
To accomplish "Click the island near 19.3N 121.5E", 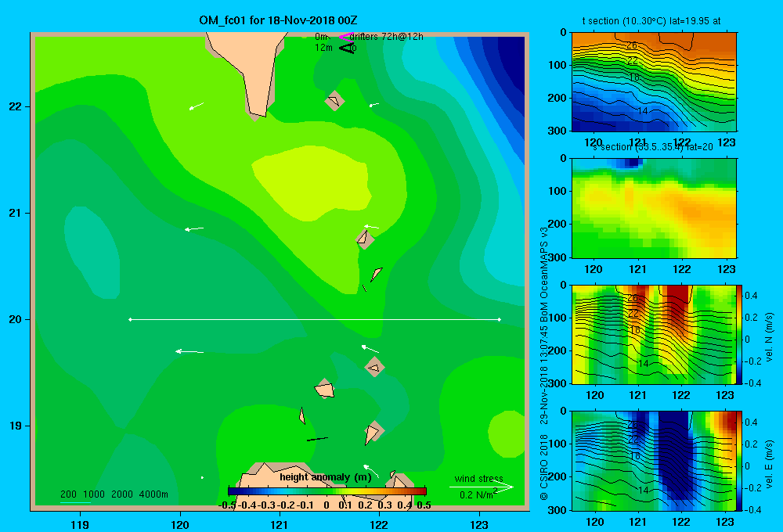I will tap(325, 388).
